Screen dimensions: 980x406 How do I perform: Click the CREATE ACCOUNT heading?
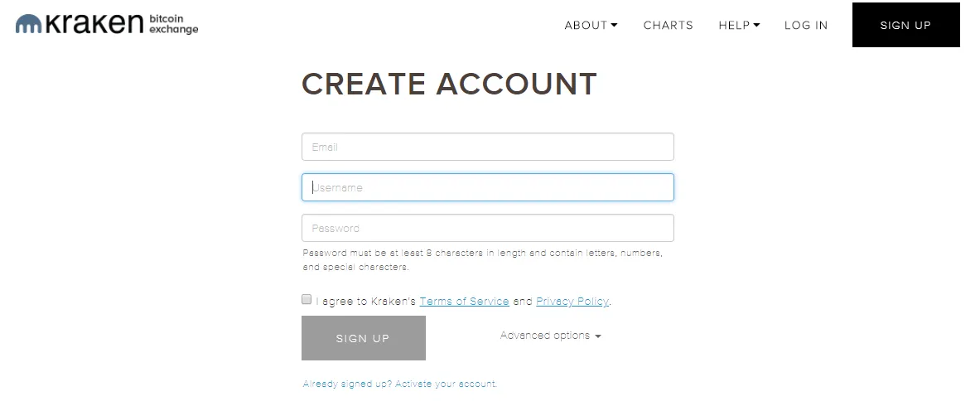click(x=449, y=84)
